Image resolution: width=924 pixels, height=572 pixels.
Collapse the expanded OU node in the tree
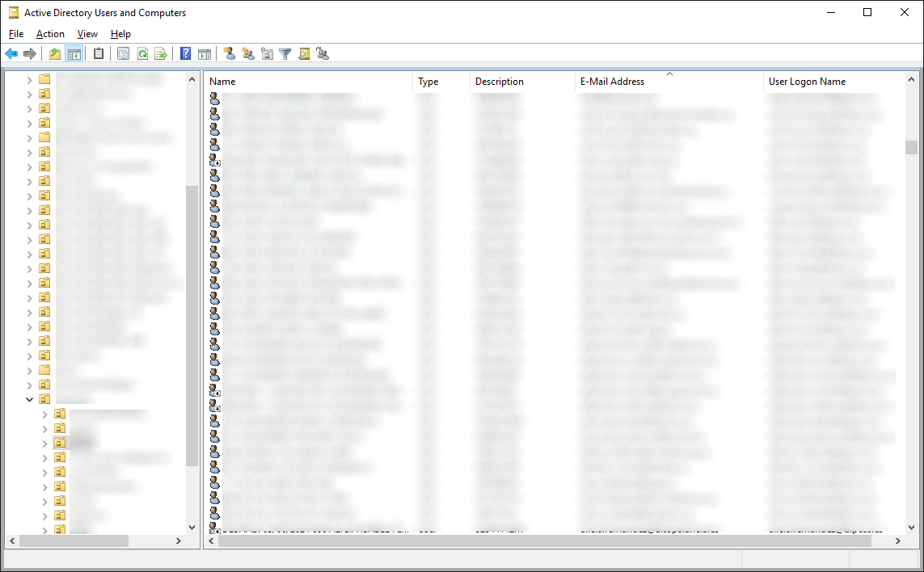29,399
